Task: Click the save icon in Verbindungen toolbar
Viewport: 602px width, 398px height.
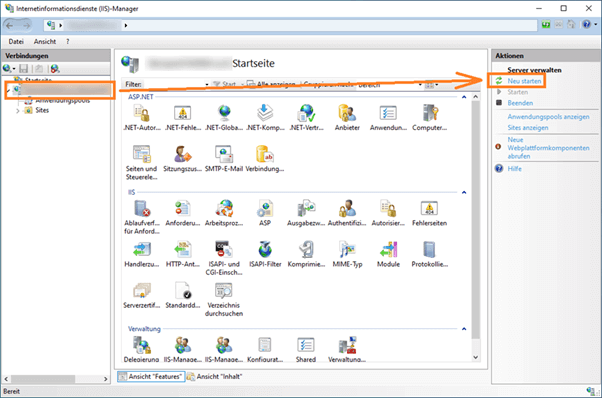Action: (24, 69)
